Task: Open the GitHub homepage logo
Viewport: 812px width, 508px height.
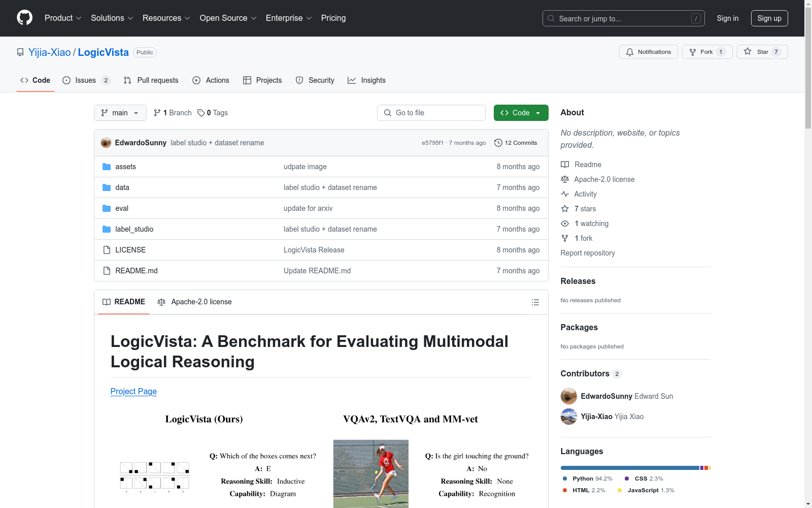Action: 24,18
